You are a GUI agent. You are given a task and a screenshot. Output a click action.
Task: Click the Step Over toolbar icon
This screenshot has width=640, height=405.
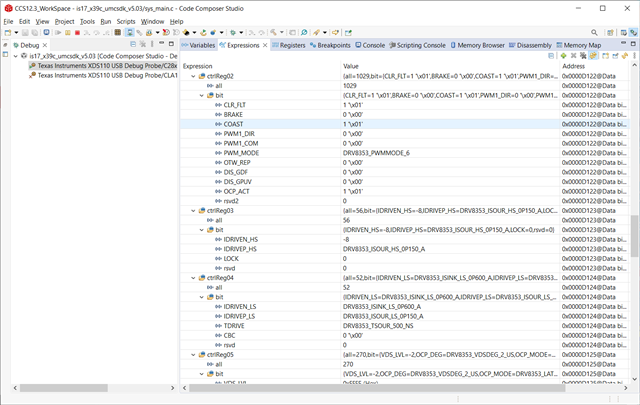97,32
